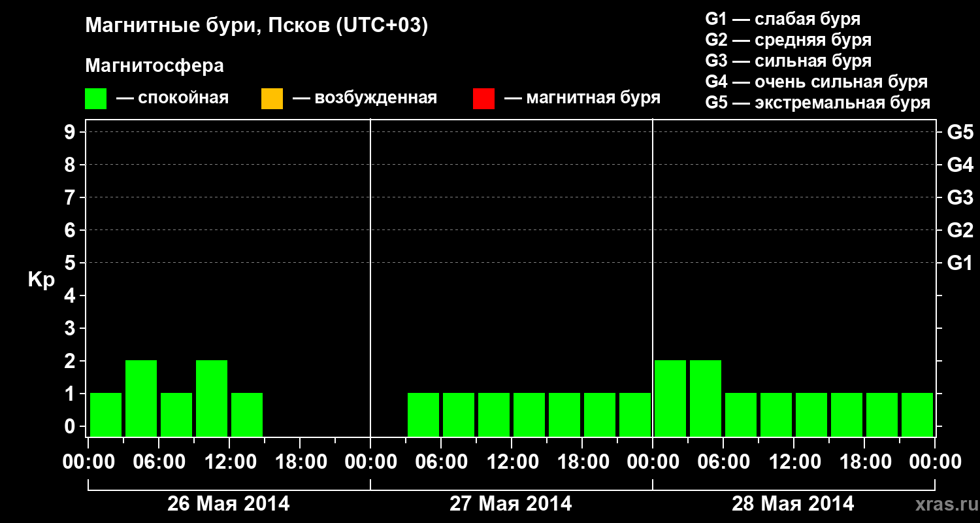
Task: Click the G1 label on right axis
Action: tap(960, 263)
